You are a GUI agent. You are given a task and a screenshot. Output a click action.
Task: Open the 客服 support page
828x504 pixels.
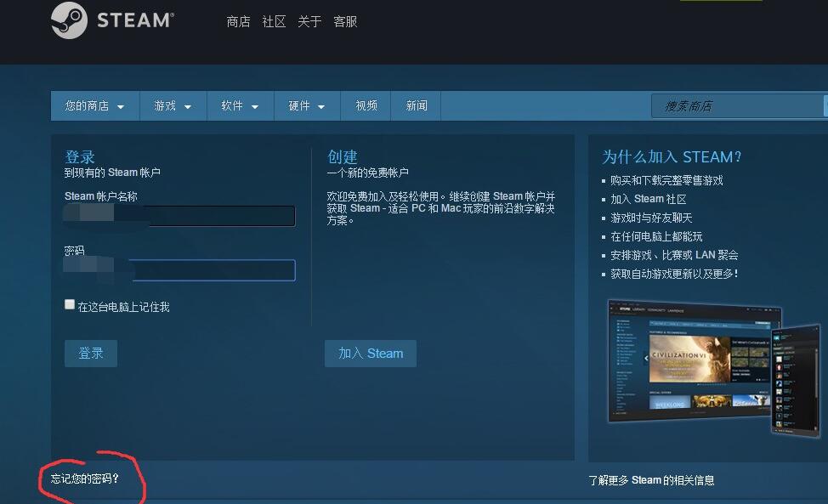344,21
